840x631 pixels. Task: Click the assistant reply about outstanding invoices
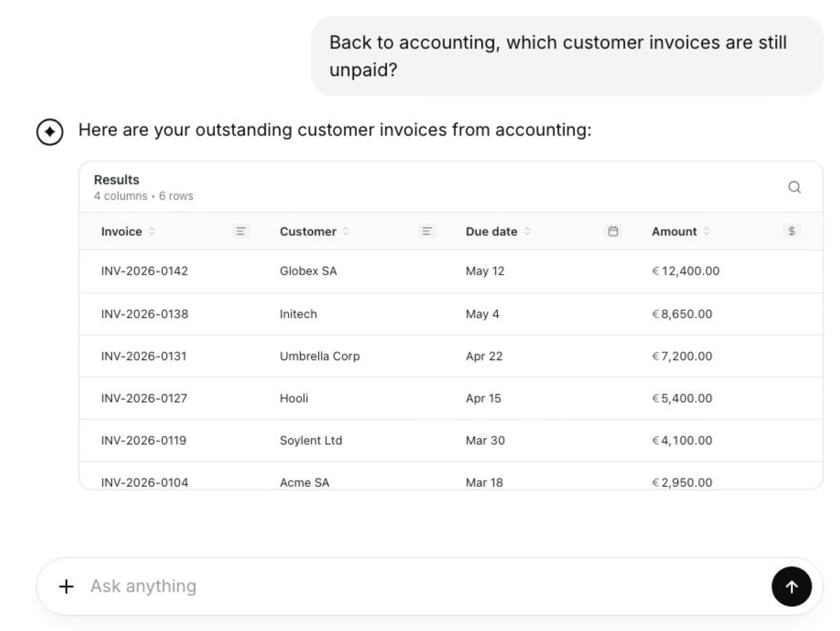tap(335, 130)
